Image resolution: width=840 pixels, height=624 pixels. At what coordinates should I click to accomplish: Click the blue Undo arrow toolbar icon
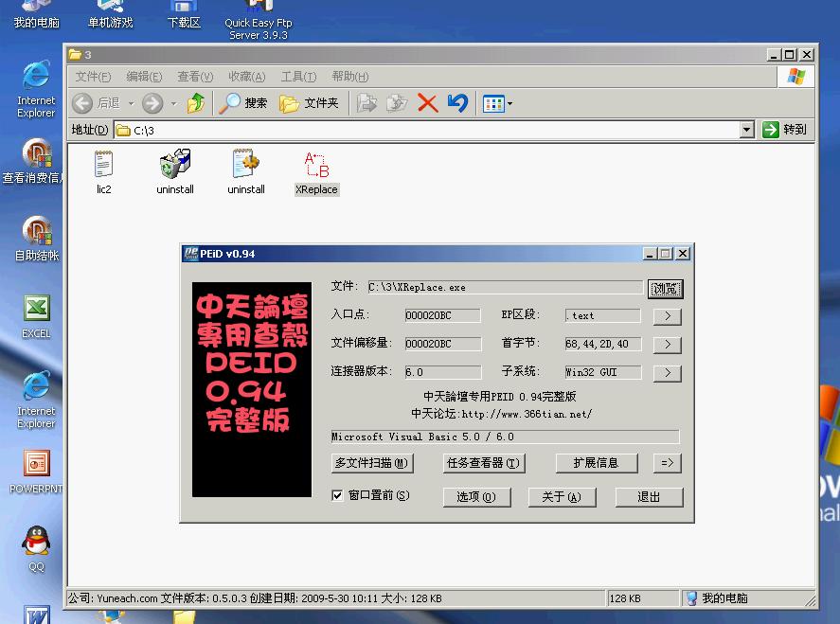(x=457, y=104)
